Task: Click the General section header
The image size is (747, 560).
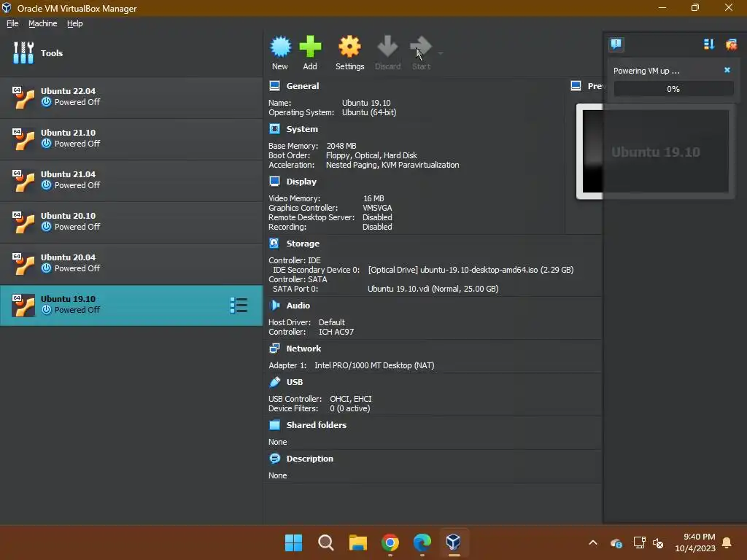Action: tap(303, 86)
